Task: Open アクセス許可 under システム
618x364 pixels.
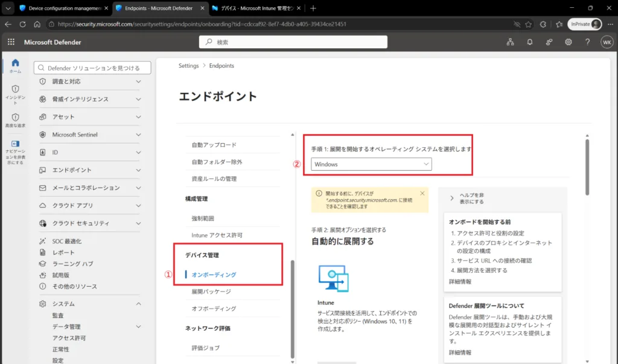Action: pyautogui.click(x=69, y=338)
